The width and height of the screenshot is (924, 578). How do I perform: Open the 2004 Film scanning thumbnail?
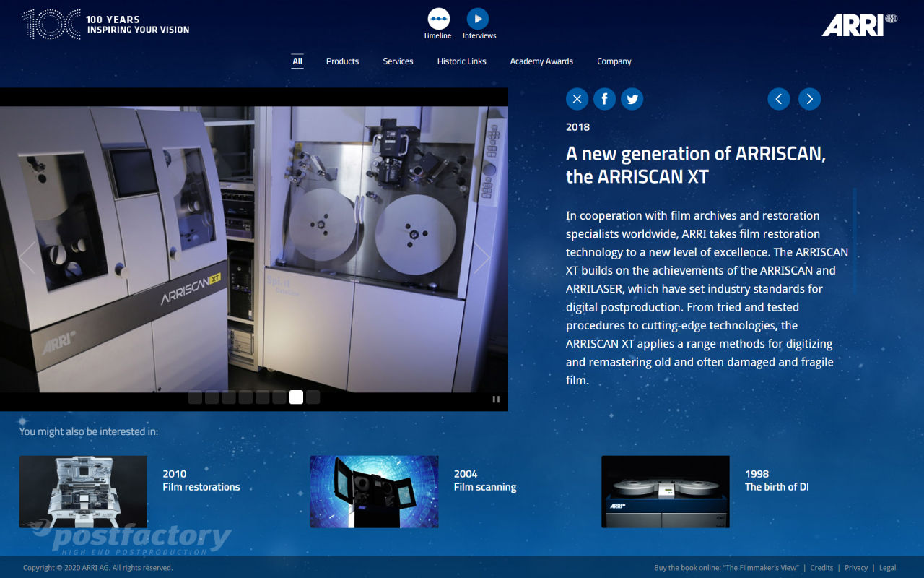point(374,491)
